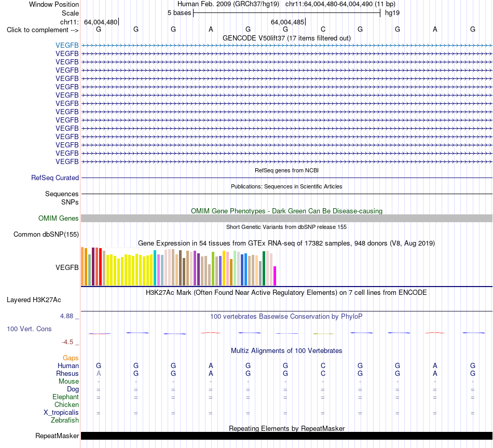The image size is (493, 448).
Task: Click the RefSeq Curated track label
Action: point(55,178)
